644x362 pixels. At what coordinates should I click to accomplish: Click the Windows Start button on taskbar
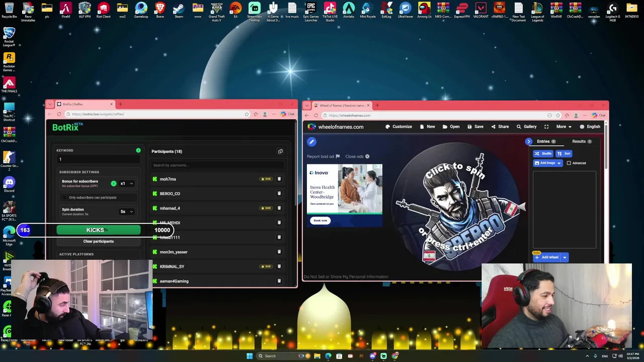[249, 356]
